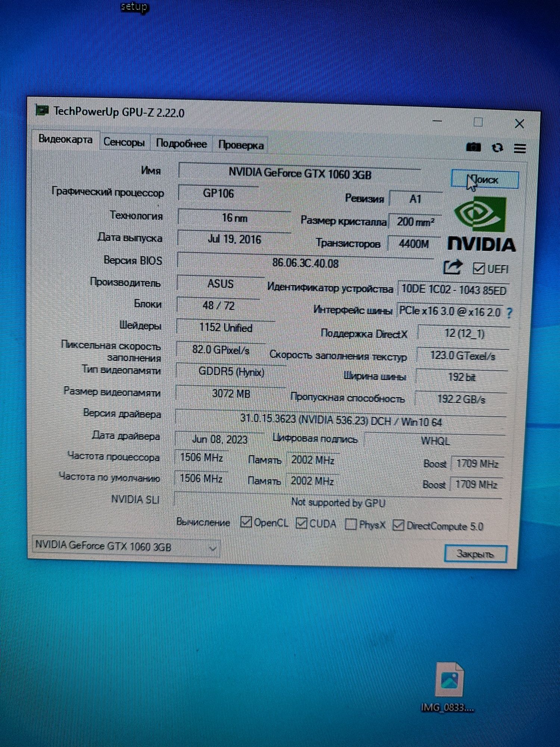Screen dimensions: 560x747
Task: Click the 123.0 GTexel/s texture rate value
Action: tap(463, 355)
